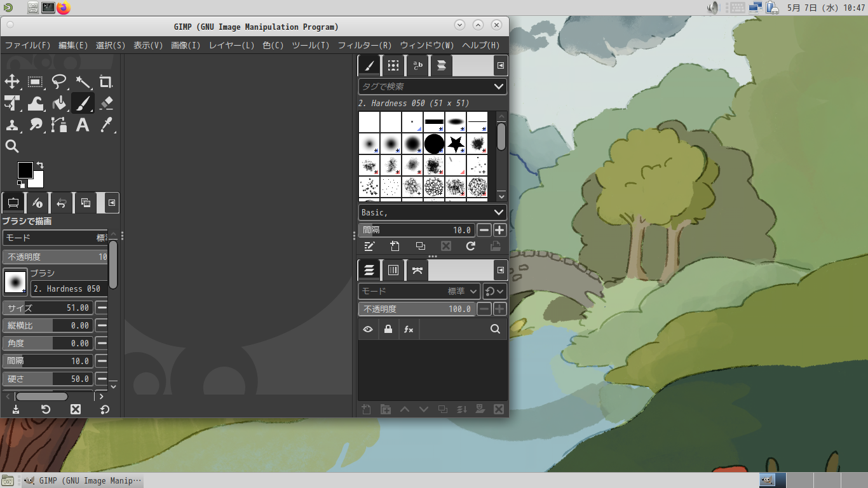Image resolution: width=868 pixels, height=488 pixels.
Task: Open the ヘルプ(H) menu
Action: pyautogui.click(x=481, y=45)
